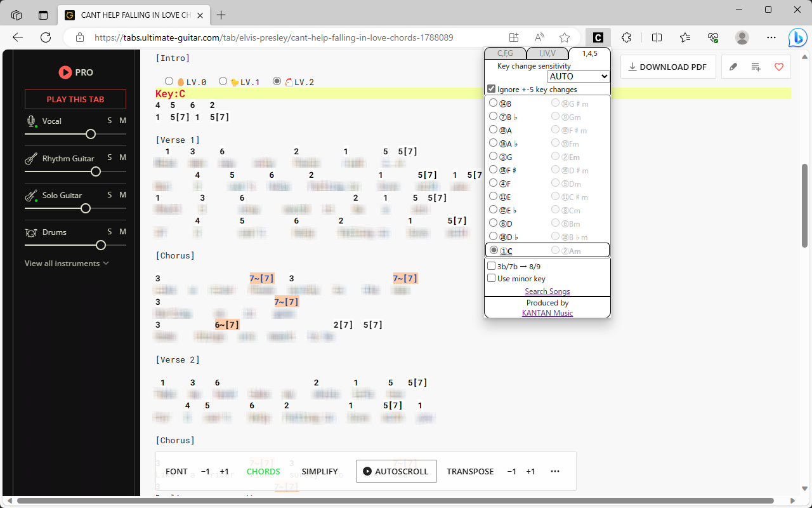
Task: Toggle the split screen icon
Action: [657, 37]
